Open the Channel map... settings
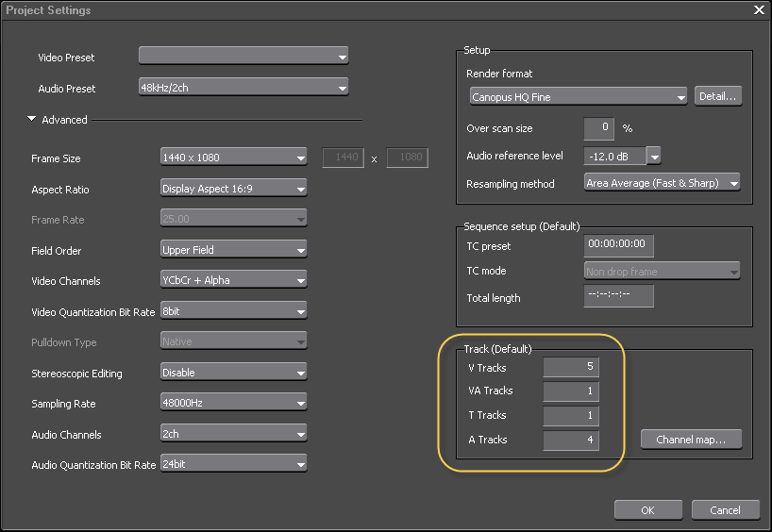 (691, 440)
